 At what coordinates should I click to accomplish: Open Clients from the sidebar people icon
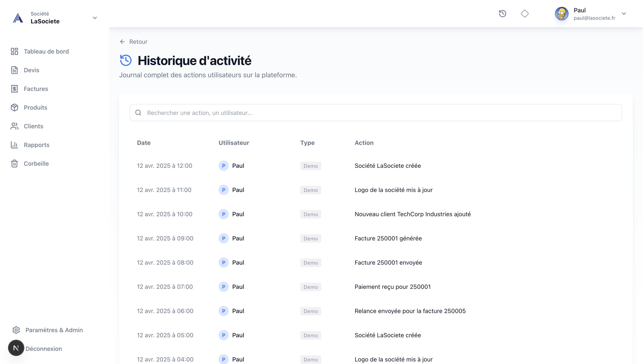[x=14, y=126]
